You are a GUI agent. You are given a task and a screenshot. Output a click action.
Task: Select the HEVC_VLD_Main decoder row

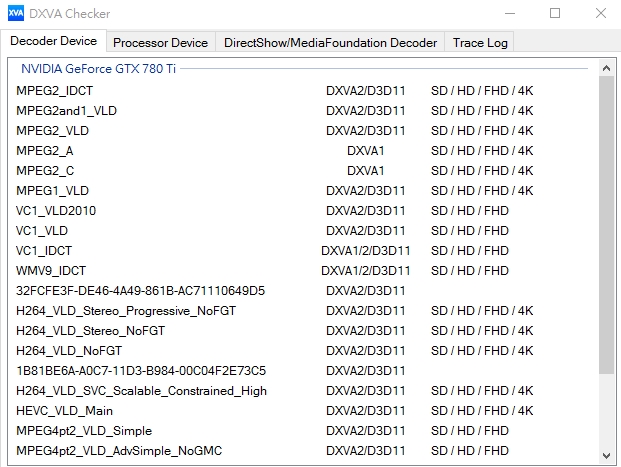tap(65, 411)
